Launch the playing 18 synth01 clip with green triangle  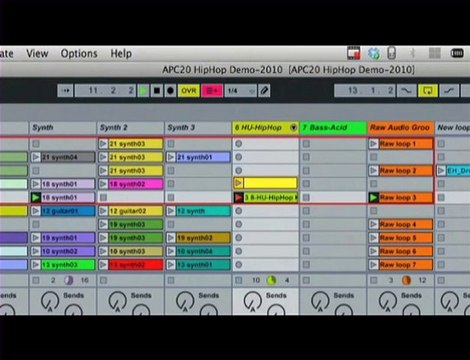(36, 197)
